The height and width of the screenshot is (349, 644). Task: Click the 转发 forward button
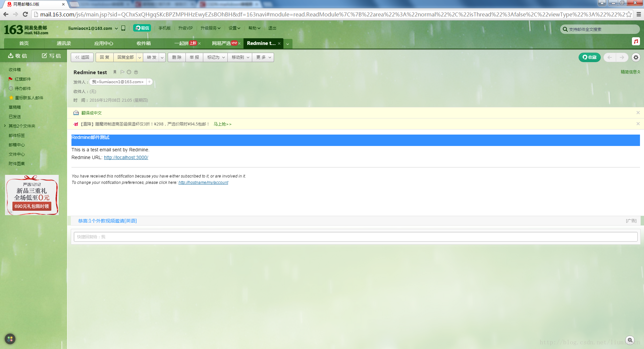(x=151, y=57)
